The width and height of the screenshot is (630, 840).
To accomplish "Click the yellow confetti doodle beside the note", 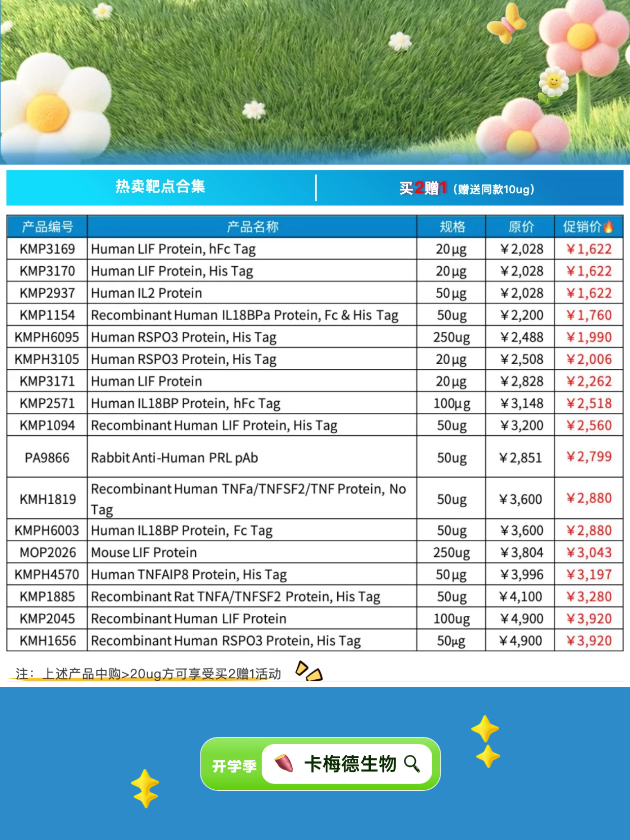I will pos(309,671).
